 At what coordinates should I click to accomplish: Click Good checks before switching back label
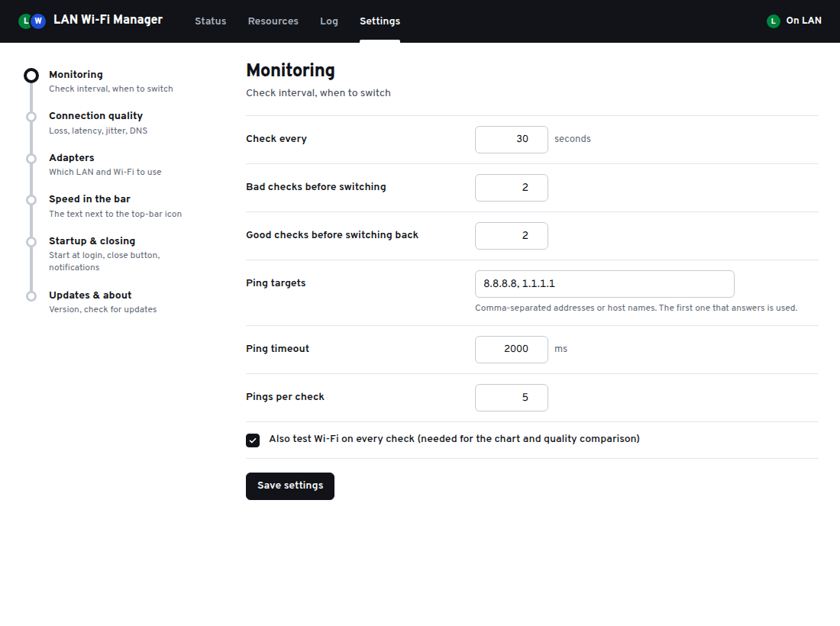(332, 235)
